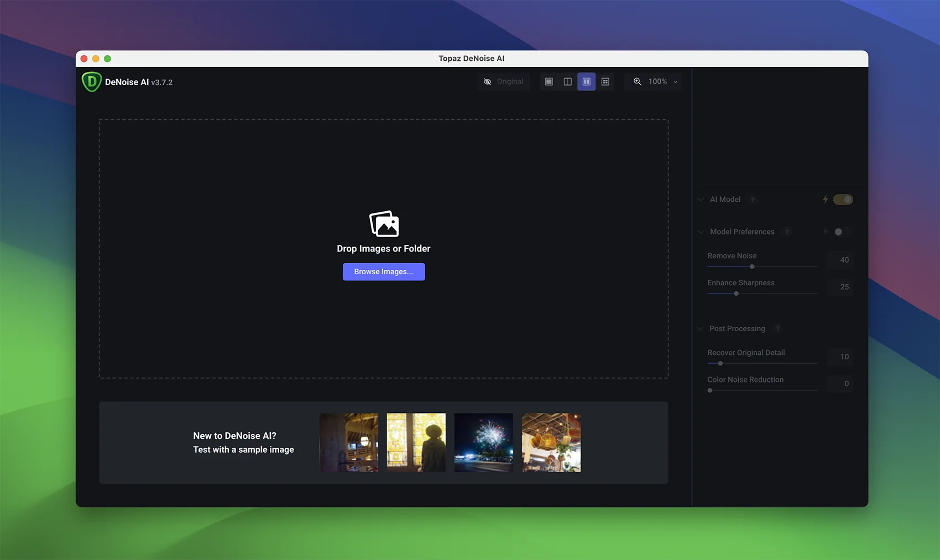This screenshot has height=560, width=940.
Task: Click the drop images picture icon
Action: (384, 224)
